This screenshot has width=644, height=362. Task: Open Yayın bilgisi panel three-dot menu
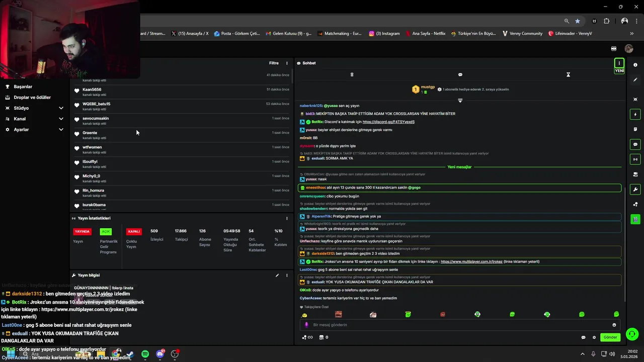coord(287,276)
